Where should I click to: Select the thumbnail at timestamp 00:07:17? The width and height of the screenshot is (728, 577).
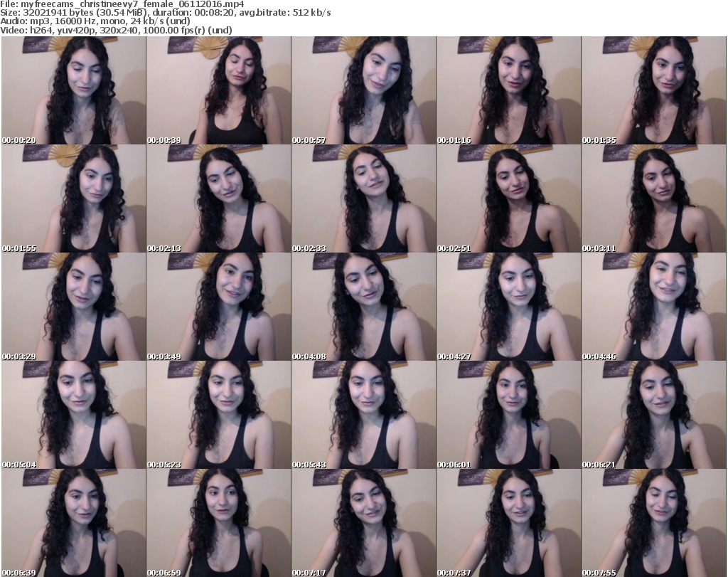(x=363, y=523)
